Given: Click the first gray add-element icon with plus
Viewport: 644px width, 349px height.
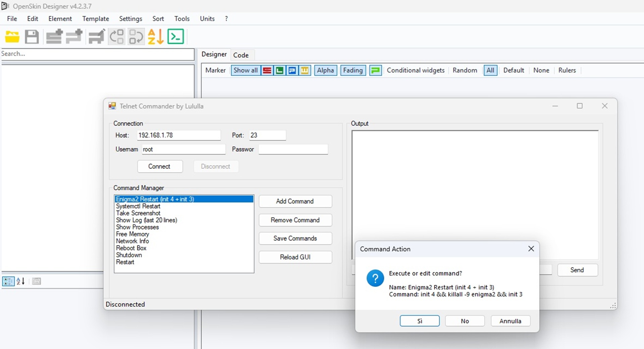Looking at the screenshot, I should [x=54, y=37].
